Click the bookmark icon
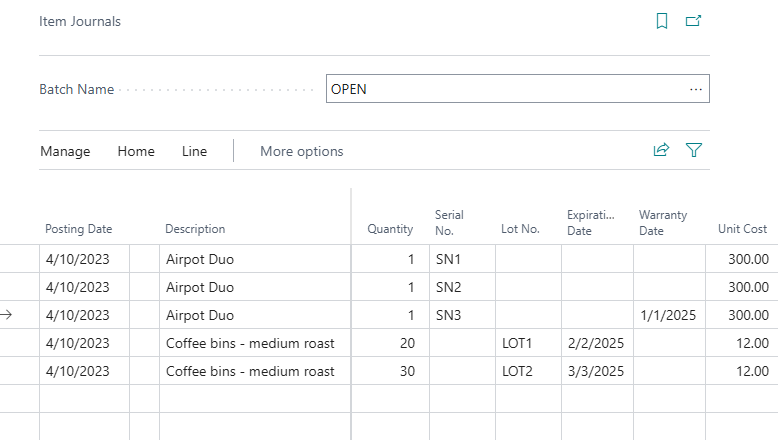 point(662,21)
